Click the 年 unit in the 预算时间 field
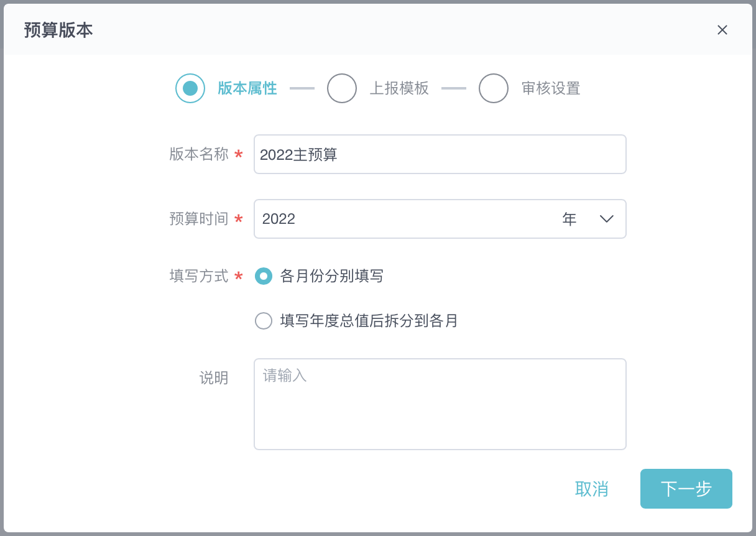 point(569,219)
